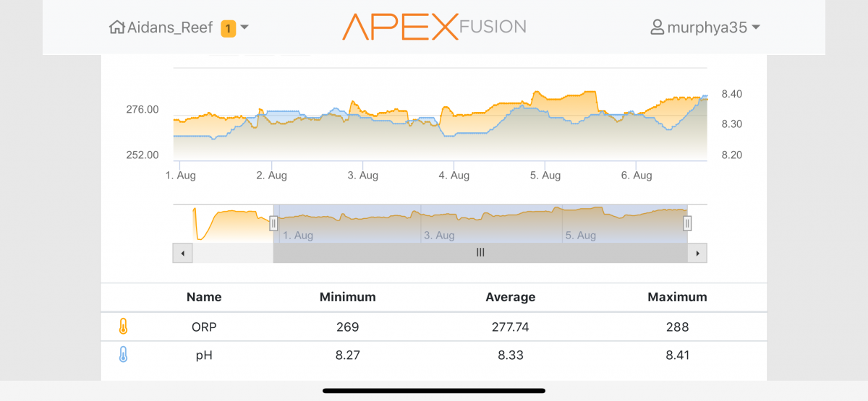Click the horizontal scrollbar thumb under navigator
This screenshot has height=401, width=868.
[x=480, y=253]
